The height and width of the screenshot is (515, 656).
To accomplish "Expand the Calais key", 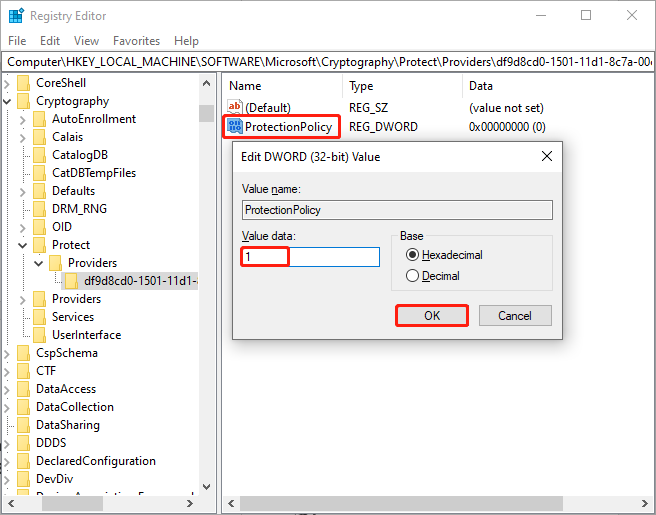I will click(23, 138).
